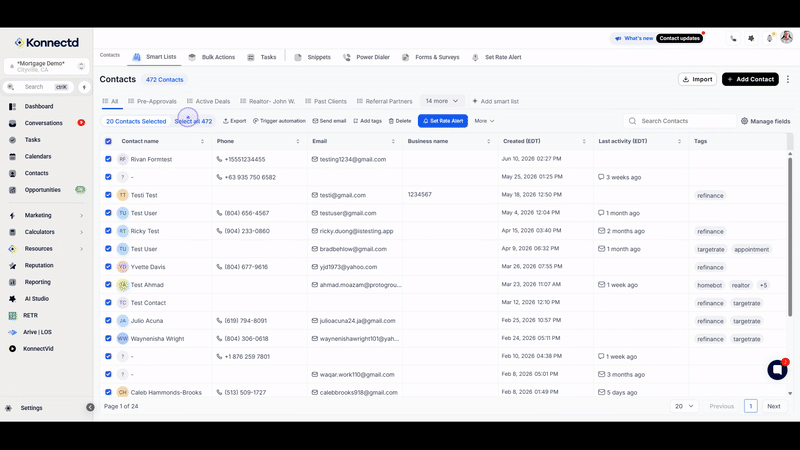Screen dimensions: 800x450
Task: Uncheck the Yvette Davis row checkbox
Action: tap(108, 266)
